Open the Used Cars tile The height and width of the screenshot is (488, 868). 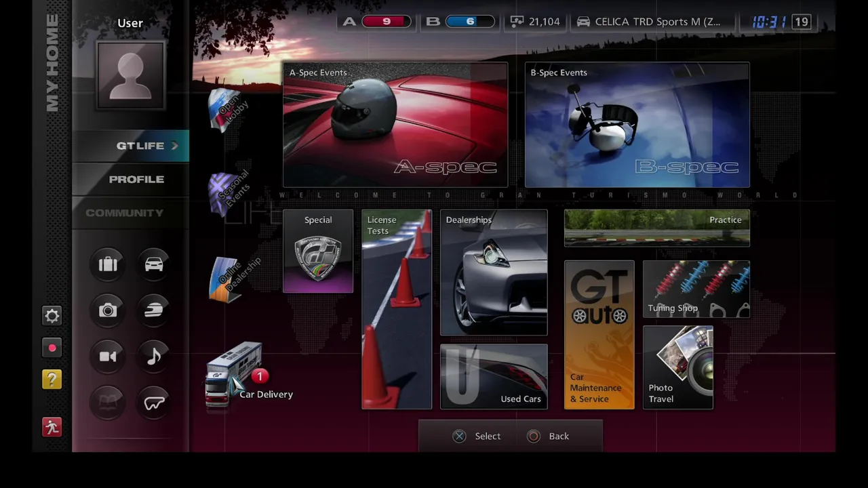tap(494, 377)
